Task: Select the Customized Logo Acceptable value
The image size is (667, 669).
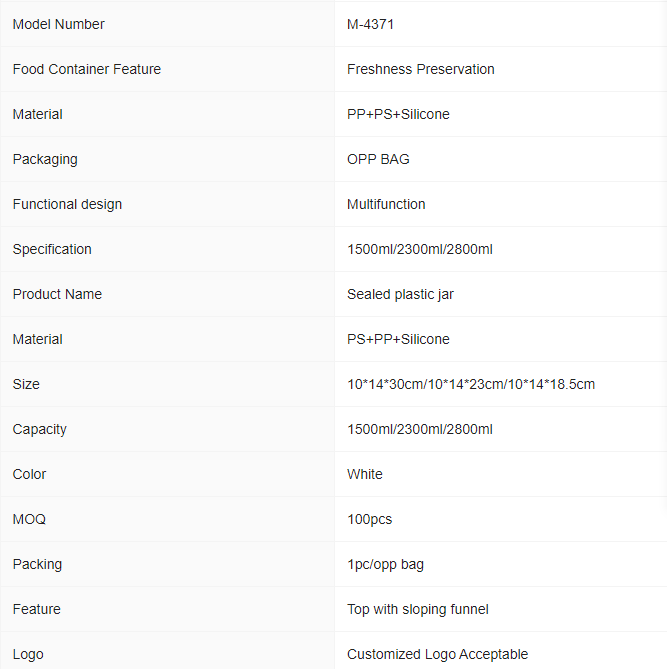Action: click(437, 654)
